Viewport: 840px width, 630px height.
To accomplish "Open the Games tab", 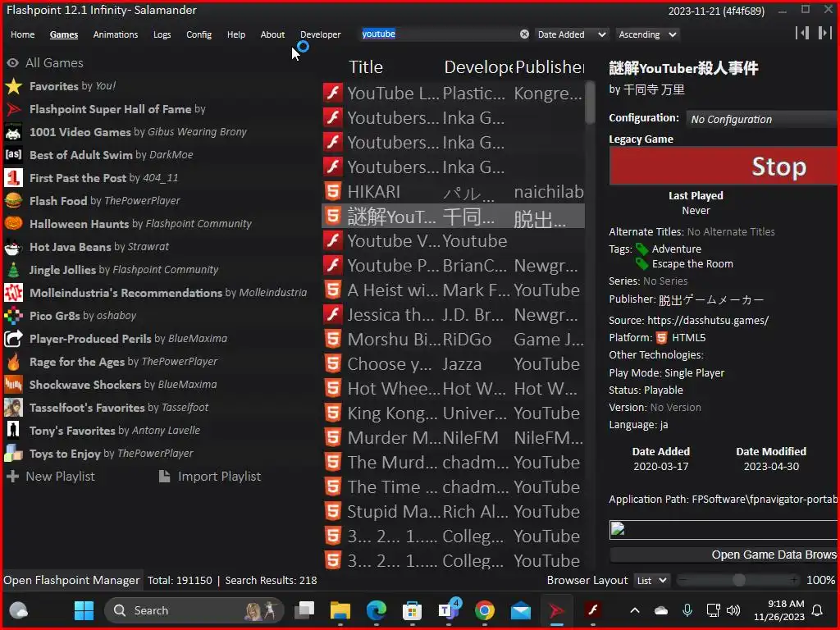I will [64, 34].
